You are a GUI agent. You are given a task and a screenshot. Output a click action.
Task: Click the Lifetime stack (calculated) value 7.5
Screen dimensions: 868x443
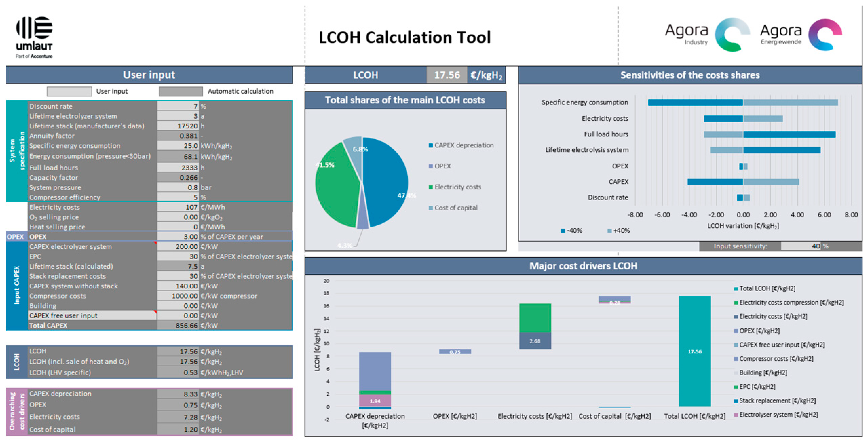coord(178,266)
